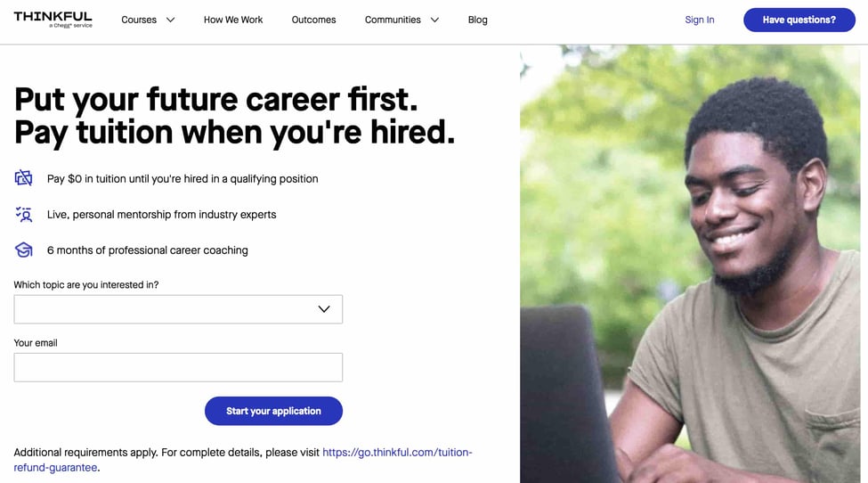Select the Communities menu label
Viewport: 868px width, 483px height.
coord(393,20)
